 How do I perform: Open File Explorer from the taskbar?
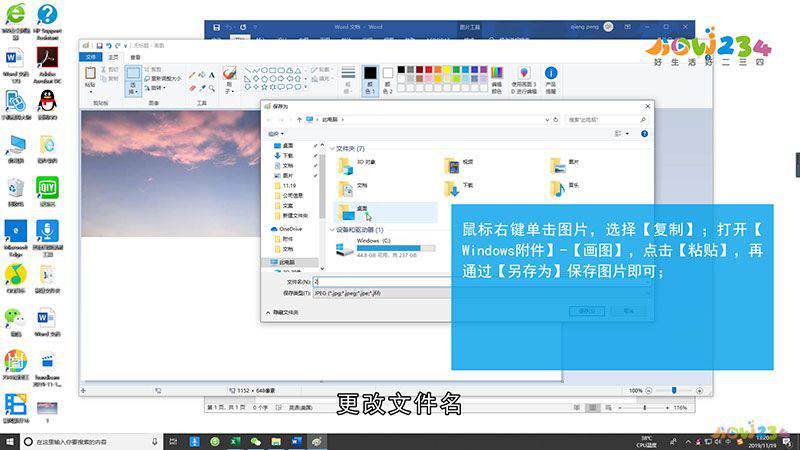[x=276, y=441]
